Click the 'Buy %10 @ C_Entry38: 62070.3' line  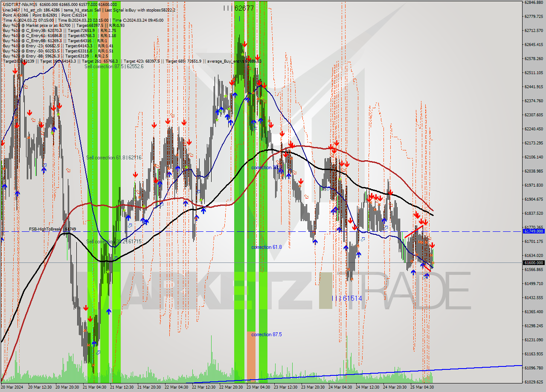pyautogui.click(x=59, y=30)
